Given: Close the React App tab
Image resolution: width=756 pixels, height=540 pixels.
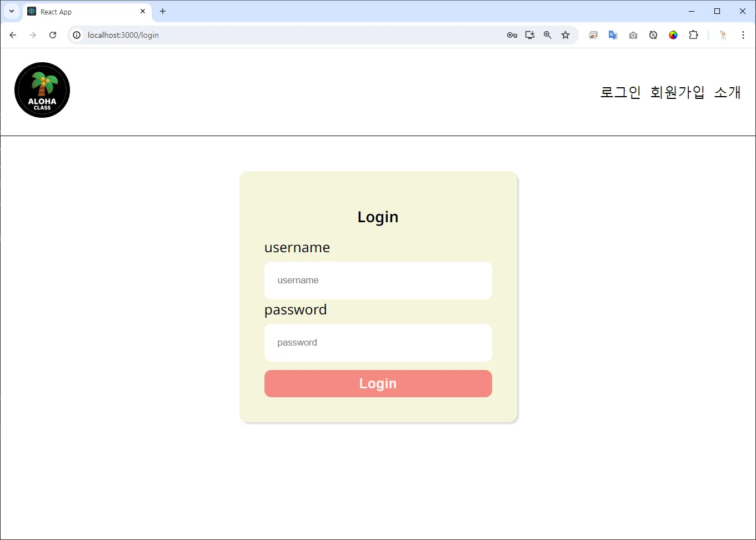Looking at the screenshot, I should click(x=143, y=11).
